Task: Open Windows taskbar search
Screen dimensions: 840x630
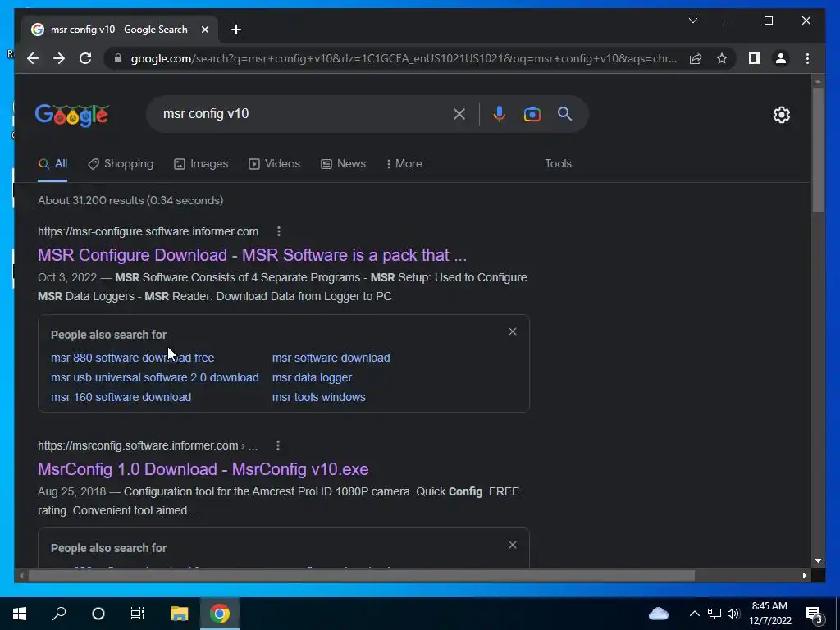Action: pos(59,614)
